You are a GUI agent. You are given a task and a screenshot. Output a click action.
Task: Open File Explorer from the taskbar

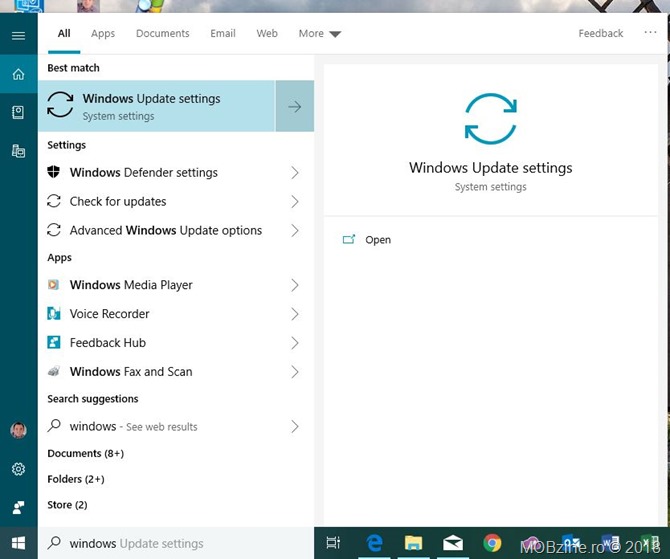point(413,543)
